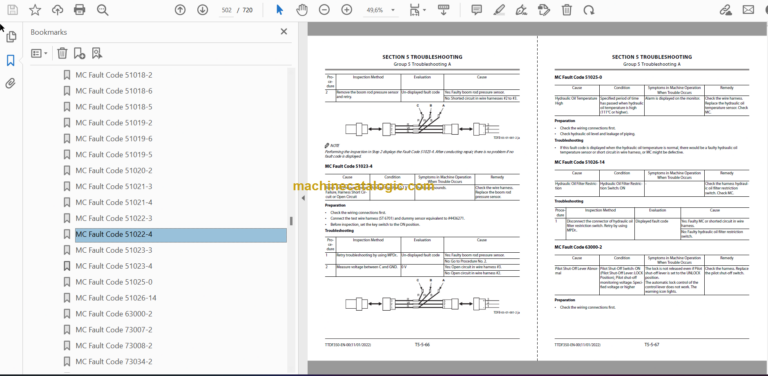Open bookmark MC Fault Code 51023-4
Viewport: 768px width, 376px height.
[x=114, y=266]
